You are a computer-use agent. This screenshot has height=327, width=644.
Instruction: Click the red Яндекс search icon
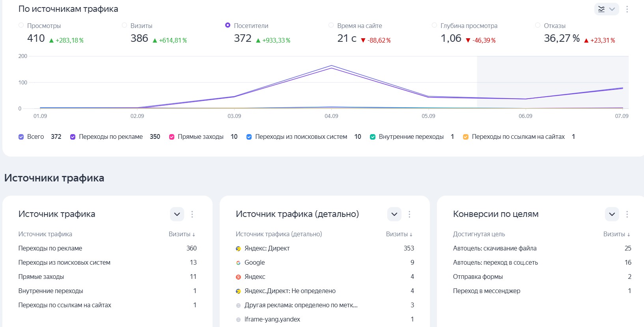pyautogui.click(x=238, y=277)
